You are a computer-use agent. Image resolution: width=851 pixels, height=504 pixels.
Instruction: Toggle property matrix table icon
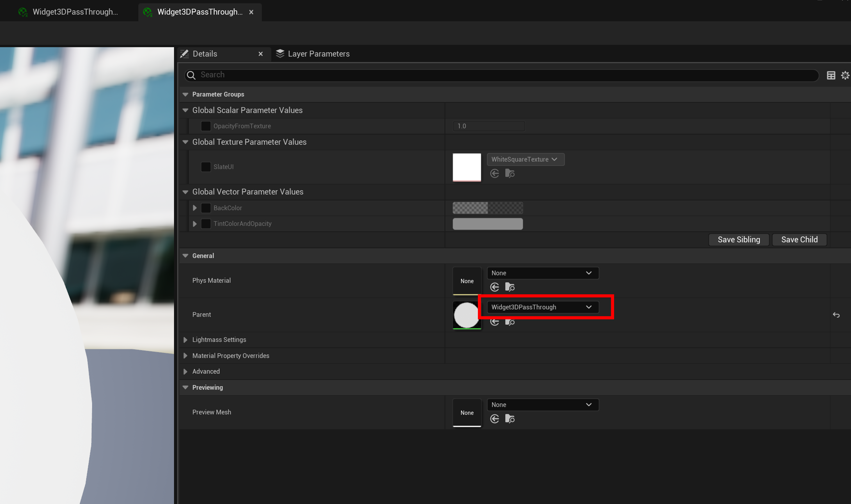tap(831, 75)
